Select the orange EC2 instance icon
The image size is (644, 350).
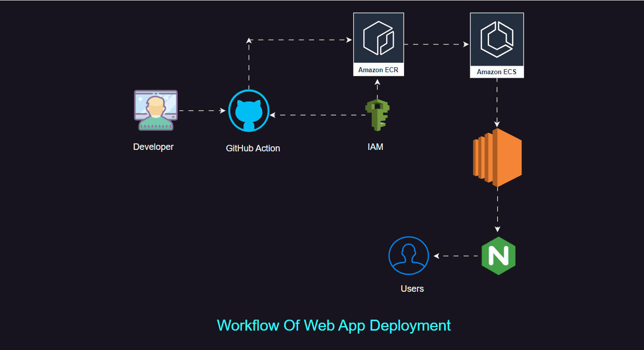497,158
